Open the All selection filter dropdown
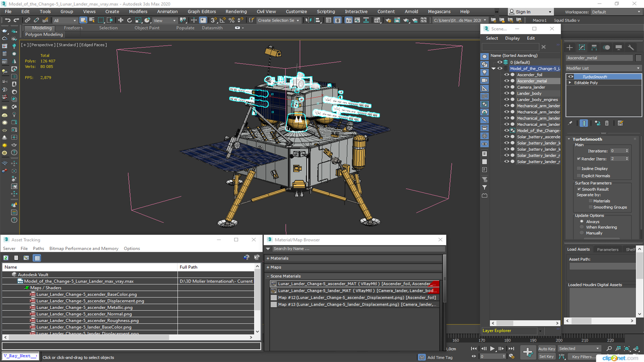Image resolution: width=644 pixels, height=362 pixels. (x=65, y=20)
